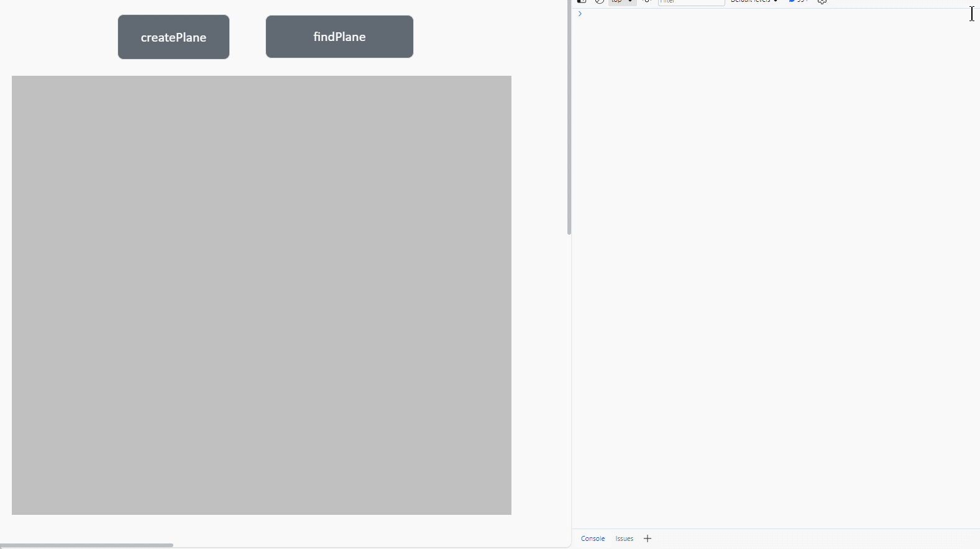
Task: Open the 99+ issues counter
Action: (x=799, y=1)
